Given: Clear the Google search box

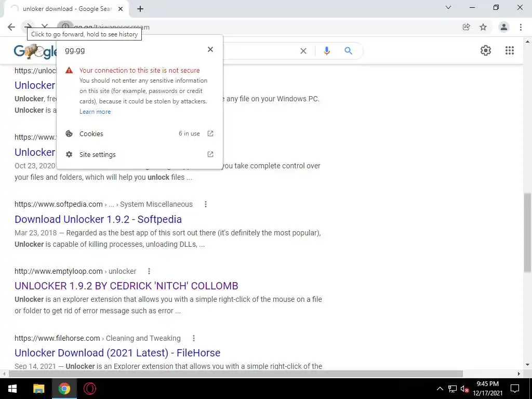Looking at the screenshot, I should pos(303,51).
